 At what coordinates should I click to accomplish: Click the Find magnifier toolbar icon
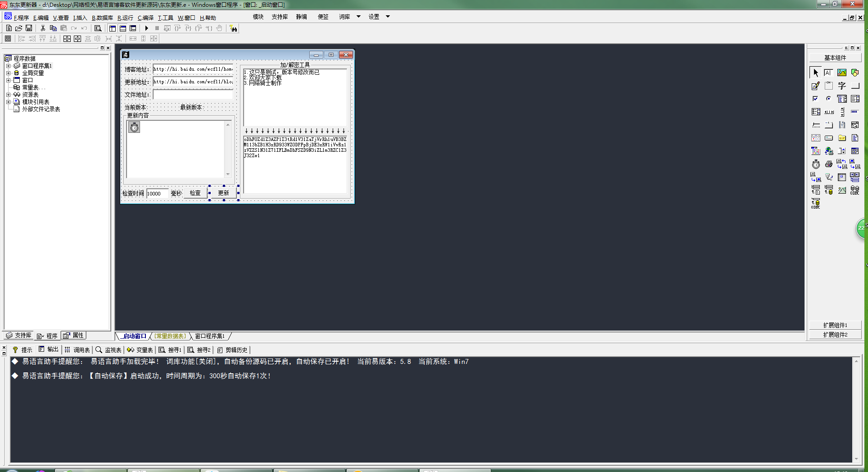point(98,28)
